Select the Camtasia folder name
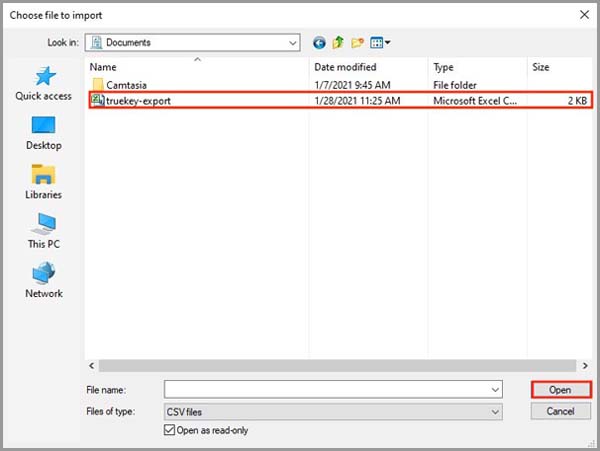Viewport: 600px width, 451px height. click(x=126, y=85)
